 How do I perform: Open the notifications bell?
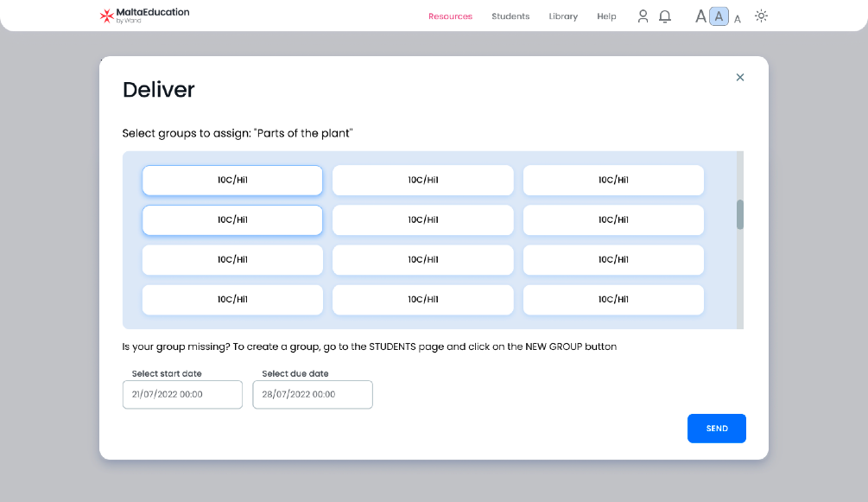tap(665, 16)
